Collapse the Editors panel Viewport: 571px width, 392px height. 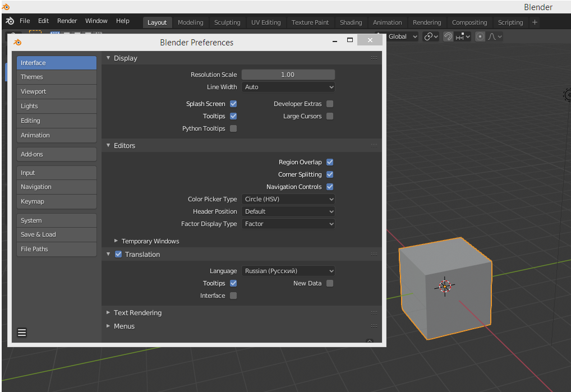point(108,145)
